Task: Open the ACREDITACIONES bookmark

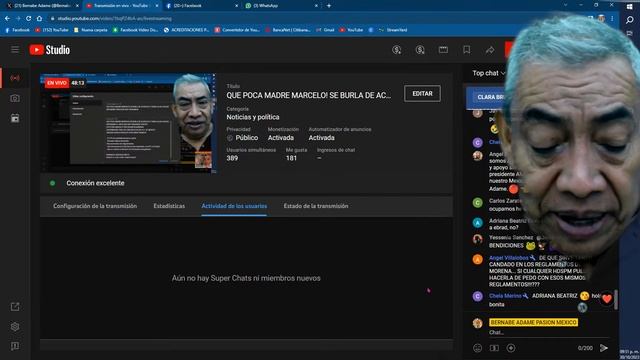Action: (187, 30)
